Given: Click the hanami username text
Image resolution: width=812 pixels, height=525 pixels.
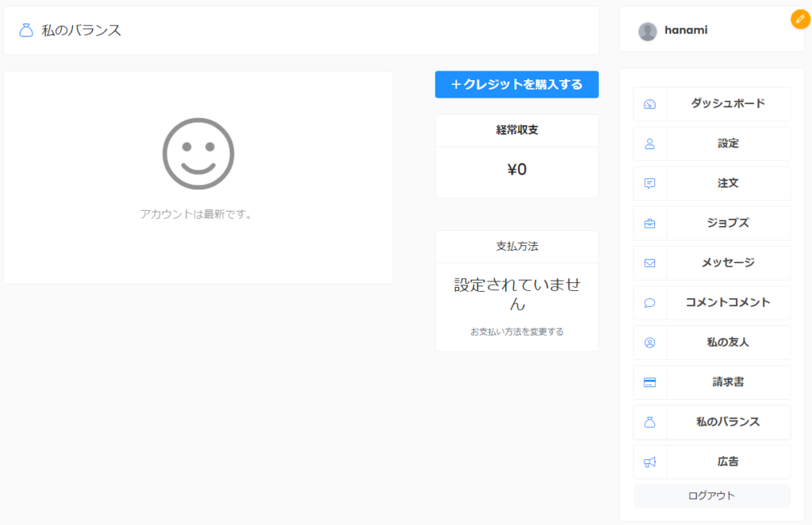Looking at the screenshot, I should click(x=685, y=30).
